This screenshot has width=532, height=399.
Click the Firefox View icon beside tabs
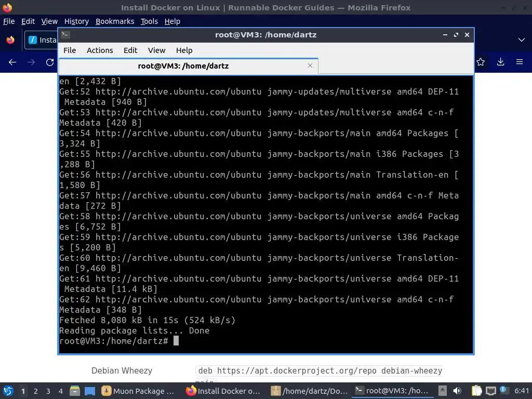coord(10,39)
